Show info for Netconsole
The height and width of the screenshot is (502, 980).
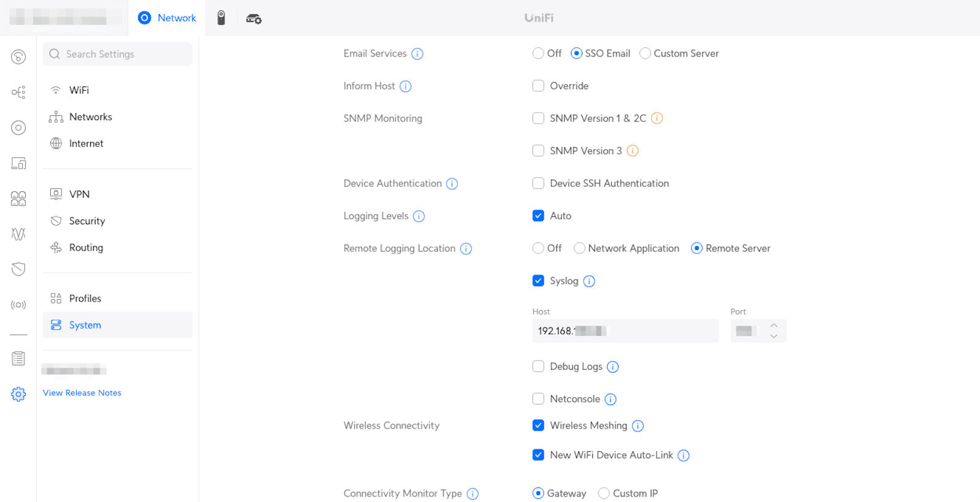pos(611,400)
